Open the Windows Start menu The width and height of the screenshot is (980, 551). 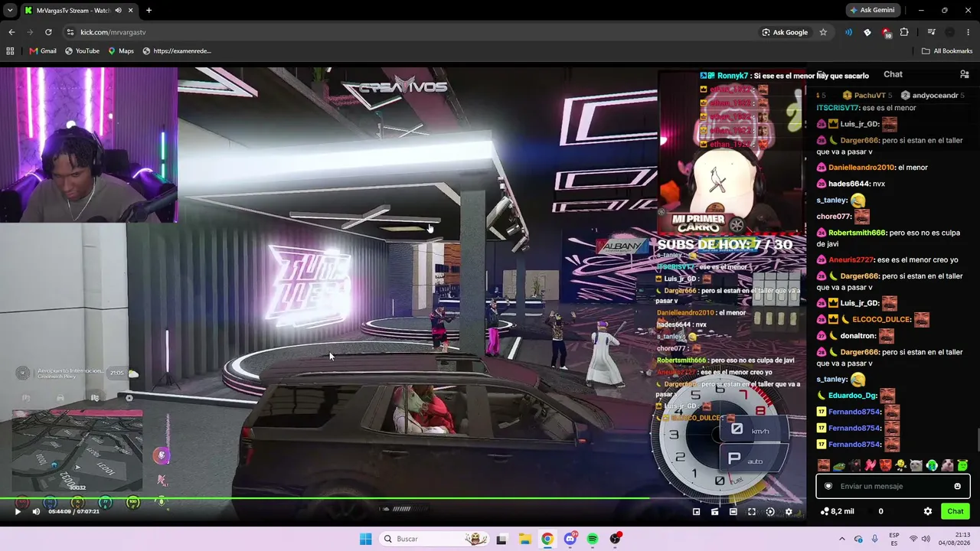click(x=366, y=539)
